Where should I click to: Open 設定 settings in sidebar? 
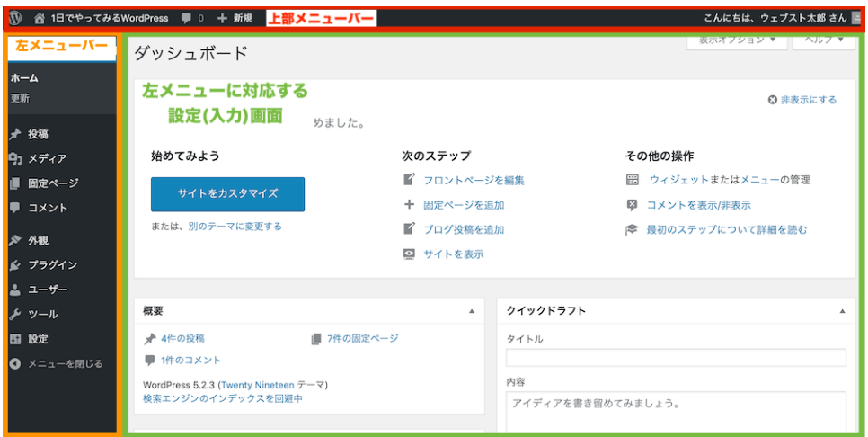pos(38,339)
